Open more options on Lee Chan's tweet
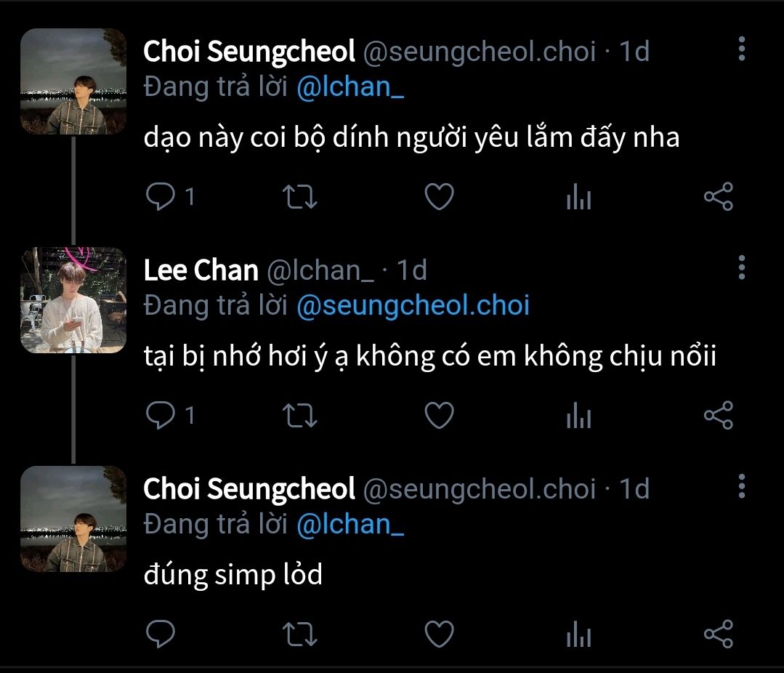784x673 pixels. click(741, 267)
